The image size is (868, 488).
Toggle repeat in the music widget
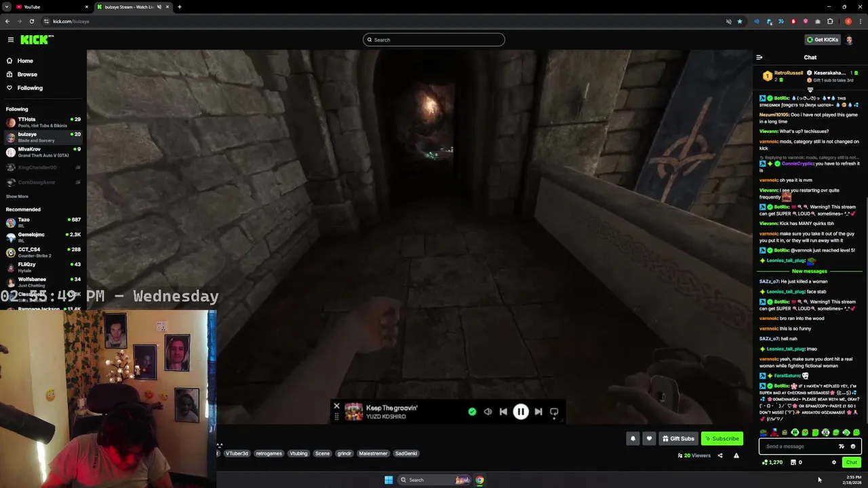pyautogui.click(x=554, y=411)
